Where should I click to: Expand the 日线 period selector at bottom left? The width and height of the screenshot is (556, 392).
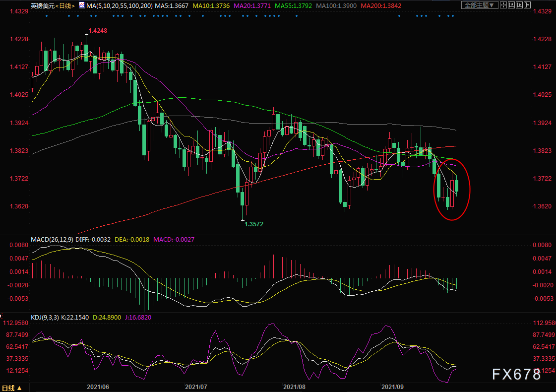click(11, 388)
